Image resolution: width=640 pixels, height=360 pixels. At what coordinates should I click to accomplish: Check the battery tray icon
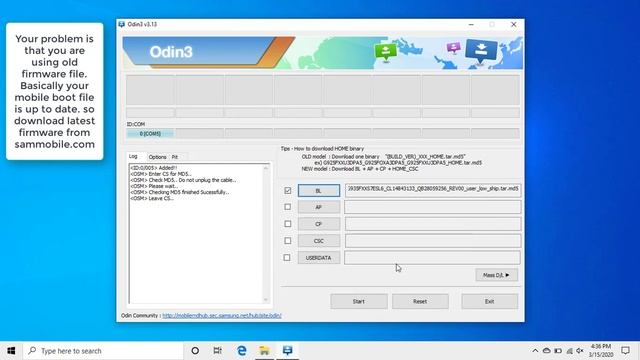click(x=558, y=351)
